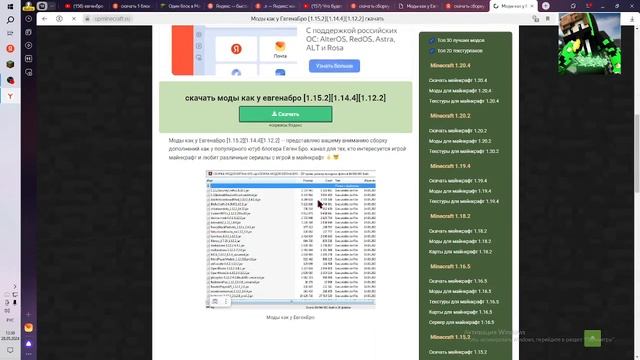Open 'Текстуры для майнкрафт 1.16.5' link
The height and width of the screenshot is (360, 640).
point(464,302)
